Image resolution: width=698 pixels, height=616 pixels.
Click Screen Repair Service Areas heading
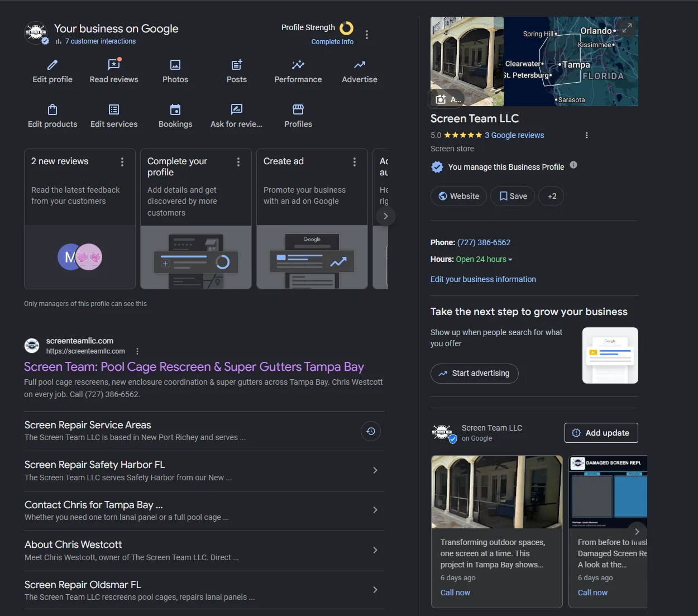pyautogui.click(x=88, y=425)
